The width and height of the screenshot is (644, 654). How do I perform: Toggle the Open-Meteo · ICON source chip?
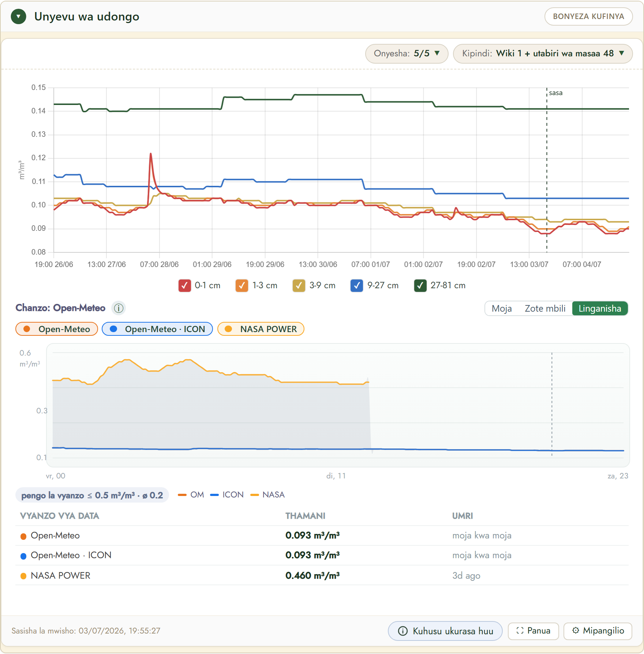click(157, 329)
